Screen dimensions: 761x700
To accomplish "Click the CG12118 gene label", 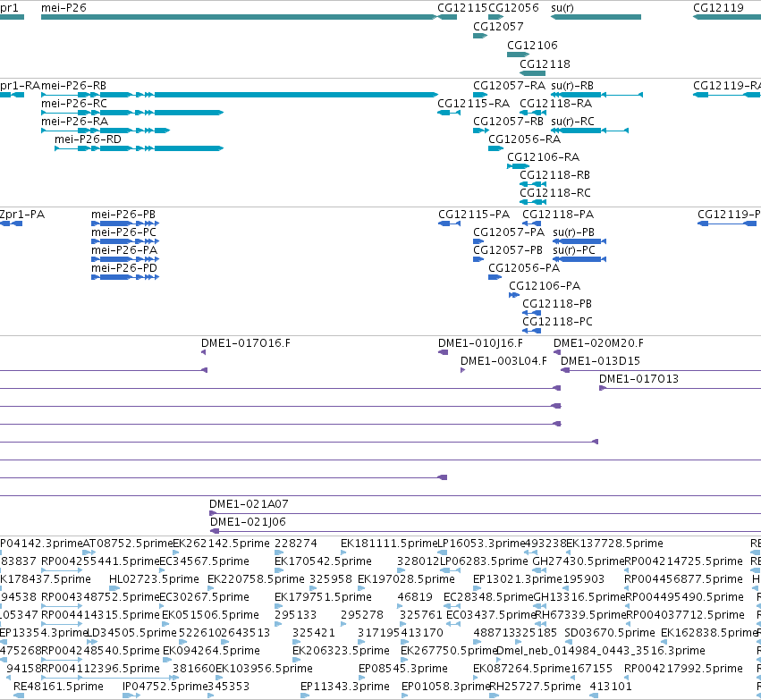I will [545, 64].
